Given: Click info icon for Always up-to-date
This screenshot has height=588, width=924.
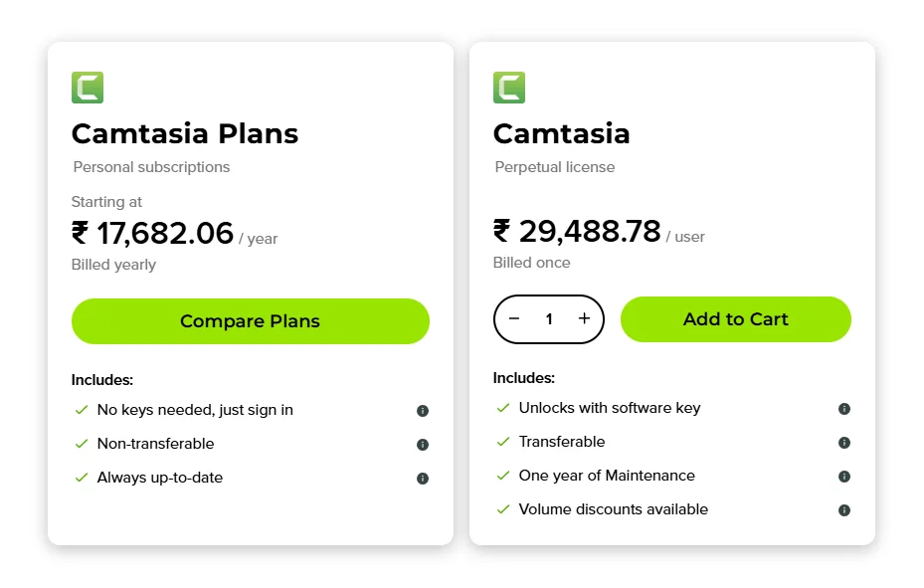Looking at the screenshot, I should tap(423, 479).
